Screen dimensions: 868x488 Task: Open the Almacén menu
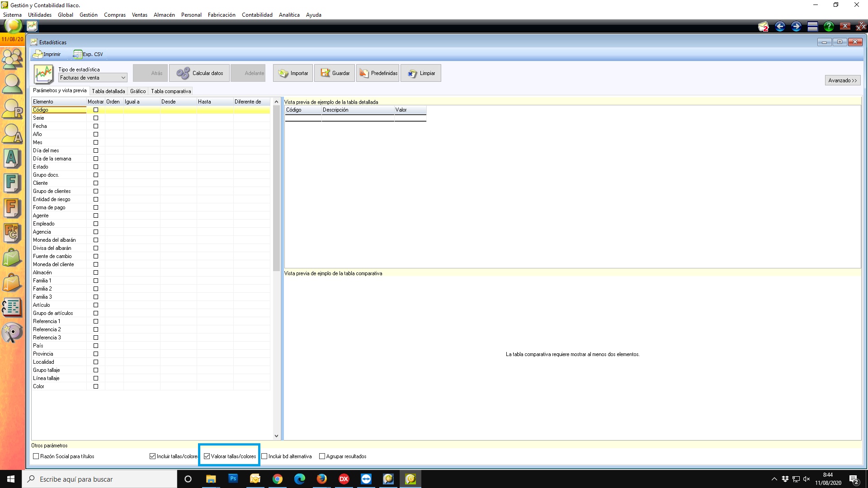point(164,15)
